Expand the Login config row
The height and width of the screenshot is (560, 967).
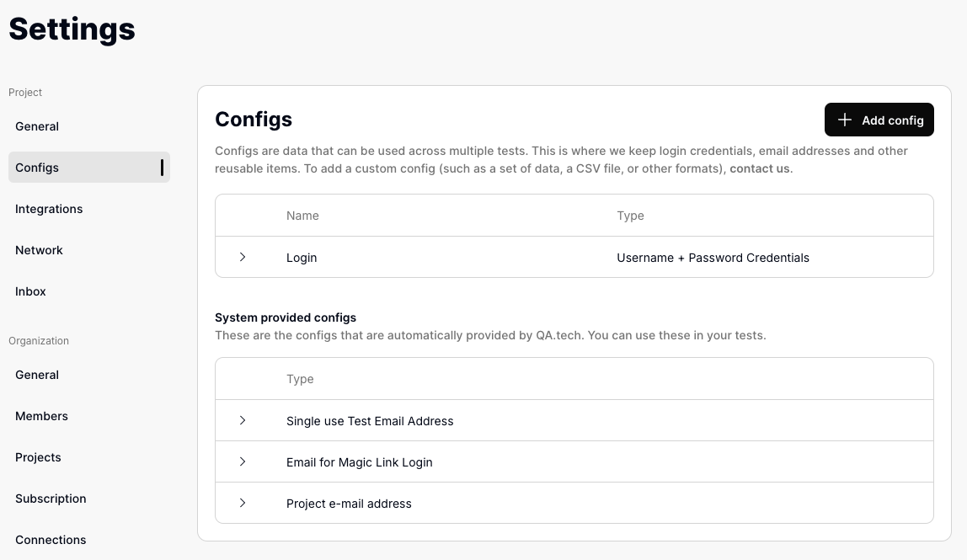point(243,257)
